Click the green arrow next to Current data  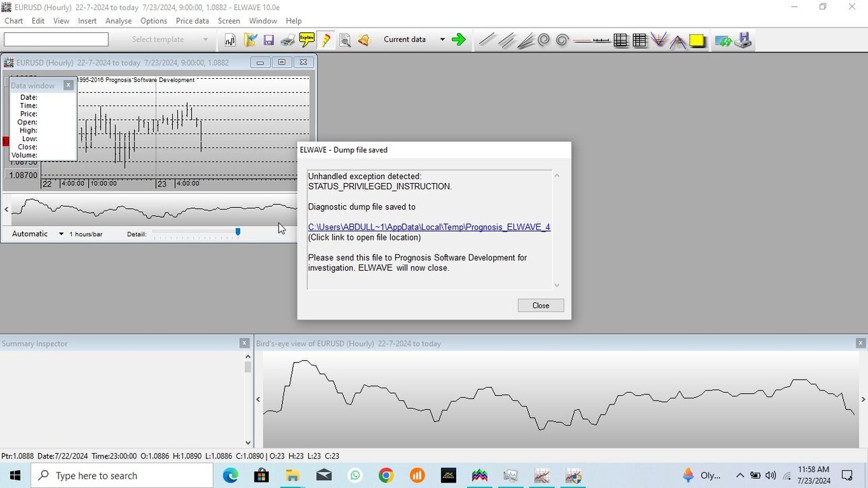pyautogui.click(x=459, y=40)
